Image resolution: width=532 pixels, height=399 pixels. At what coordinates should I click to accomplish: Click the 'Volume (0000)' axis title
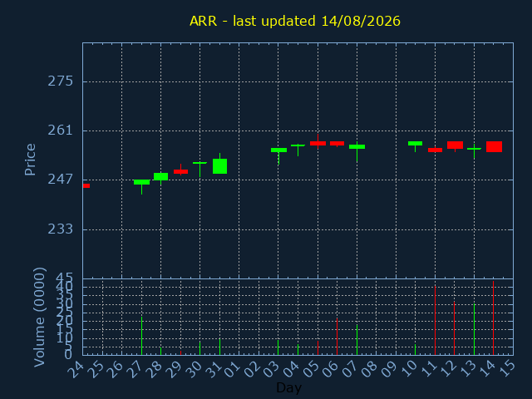(x=39, y=318)
